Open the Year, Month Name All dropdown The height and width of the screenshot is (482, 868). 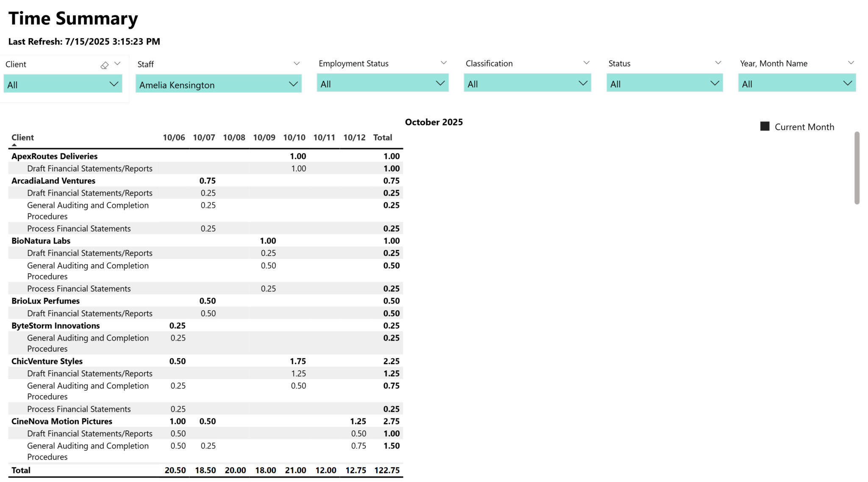(x=797, y=83)
